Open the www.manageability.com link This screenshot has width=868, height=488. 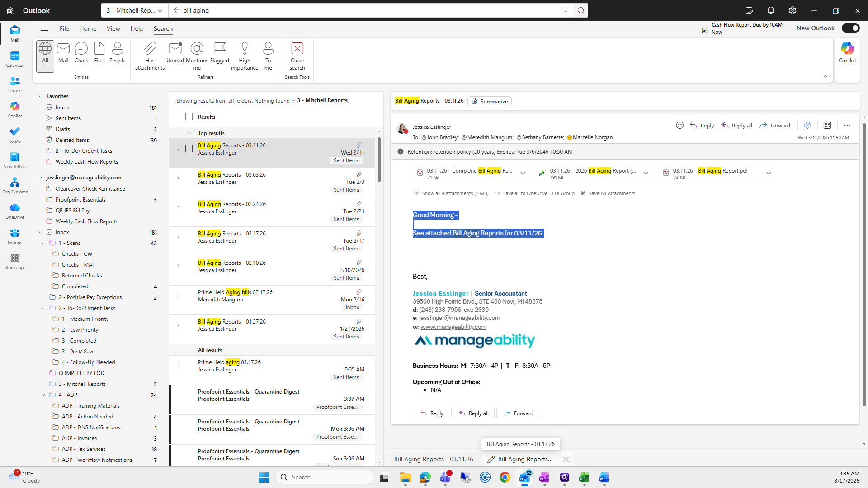[453, 327]
